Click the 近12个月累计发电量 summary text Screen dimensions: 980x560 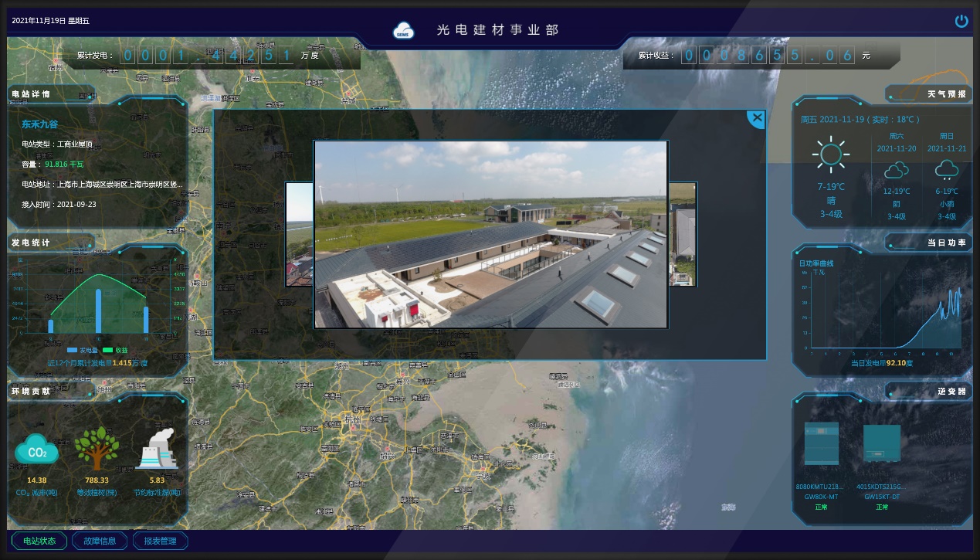point(97,362)
